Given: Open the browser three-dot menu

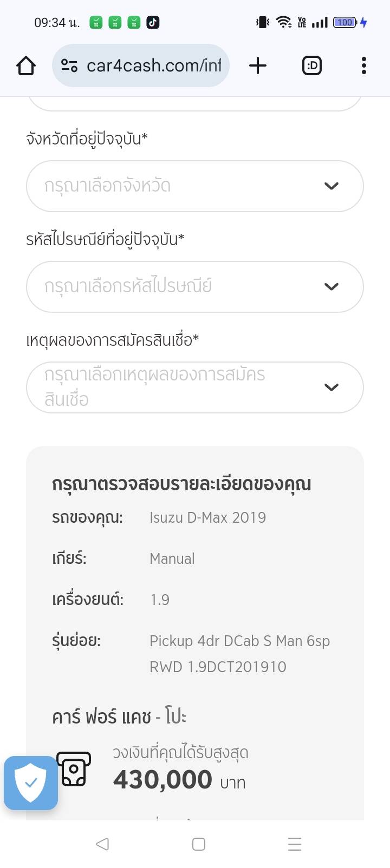Looking at the screenshot, I should [363, 66].
